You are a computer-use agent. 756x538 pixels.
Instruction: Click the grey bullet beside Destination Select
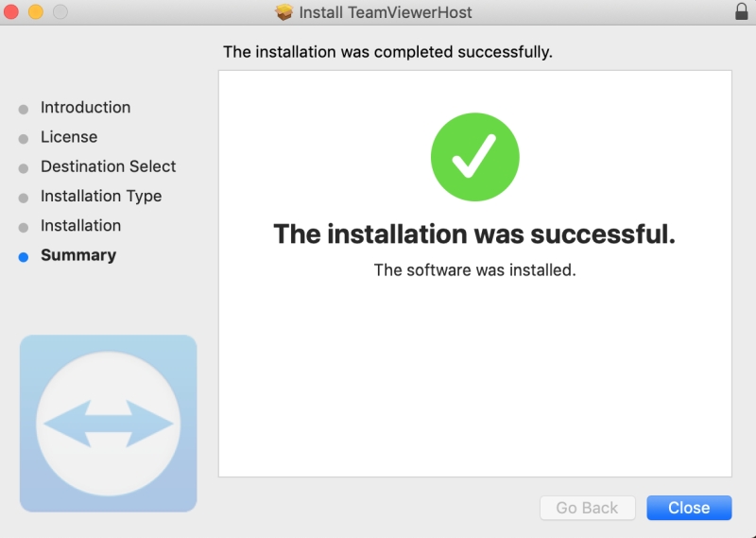point(23,168)
